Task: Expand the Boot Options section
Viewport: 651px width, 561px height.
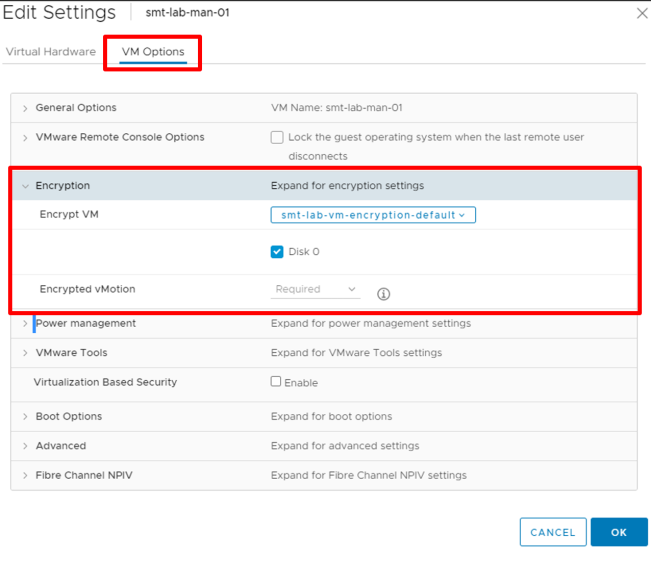Action: [x=26, y=417]
